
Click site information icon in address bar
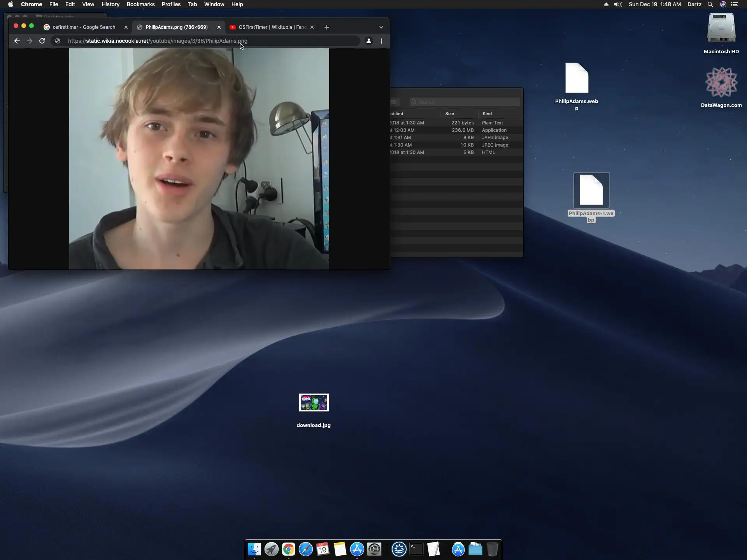[58, 41]
